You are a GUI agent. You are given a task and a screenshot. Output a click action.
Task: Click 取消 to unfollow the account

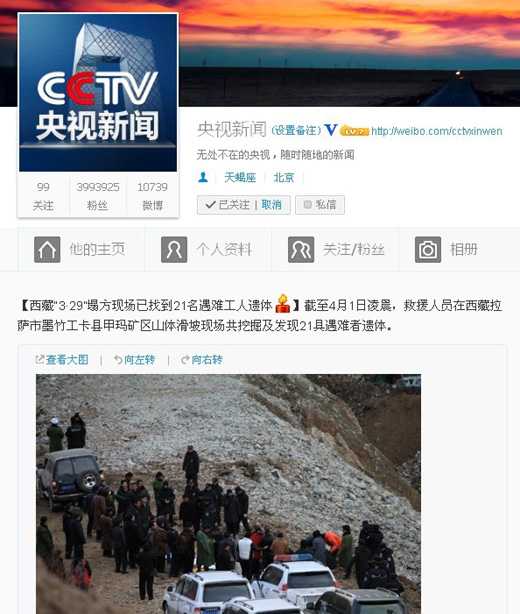[x=271, y=205]
